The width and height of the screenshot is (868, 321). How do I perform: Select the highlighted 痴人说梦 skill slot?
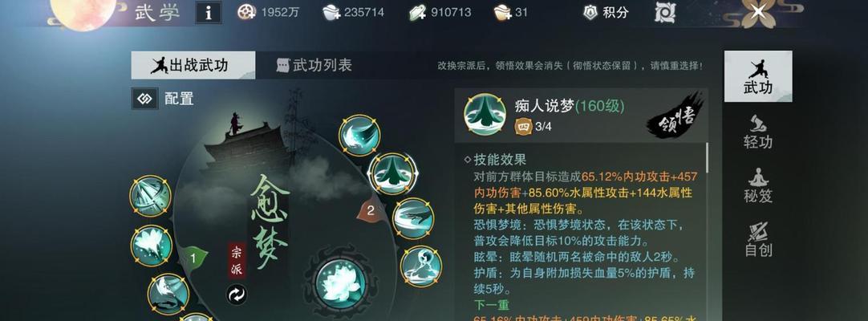click(x=392, y=174)
